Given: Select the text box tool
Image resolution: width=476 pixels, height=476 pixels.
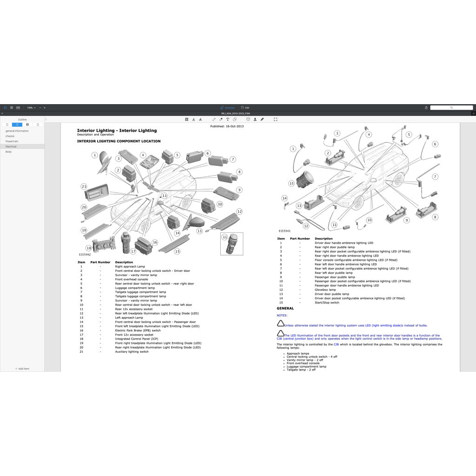Looking at the screenshot, I should pos(228,119).
